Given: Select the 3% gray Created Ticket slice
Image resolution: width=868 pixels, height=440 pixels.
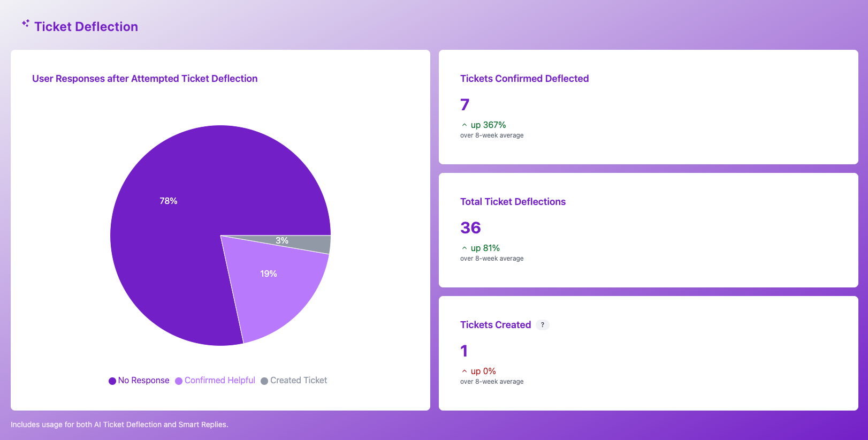Looking at the screenshot, I should point(310,244).
